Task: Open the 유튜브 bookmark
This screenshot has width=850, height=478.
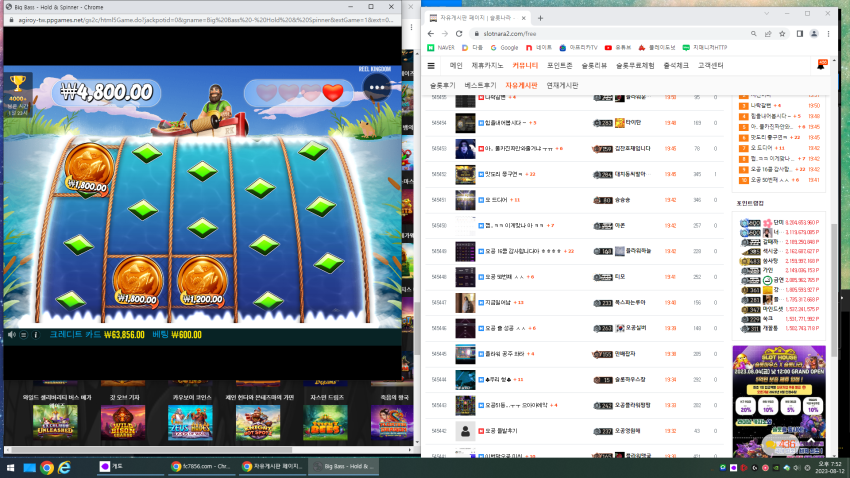Action: (617, 48)
